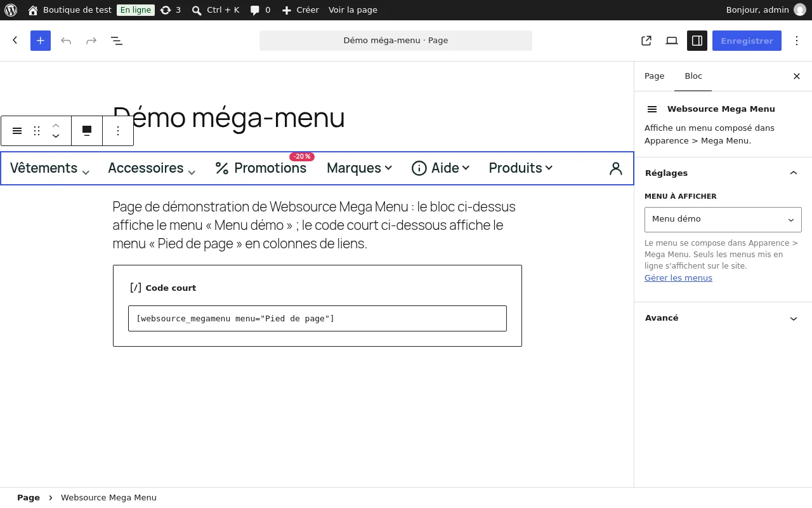Image resolution: width=812 pixels, height=508 pixels.
Task: Click the Vêtements menu item
Action: (x=44, y=168)
